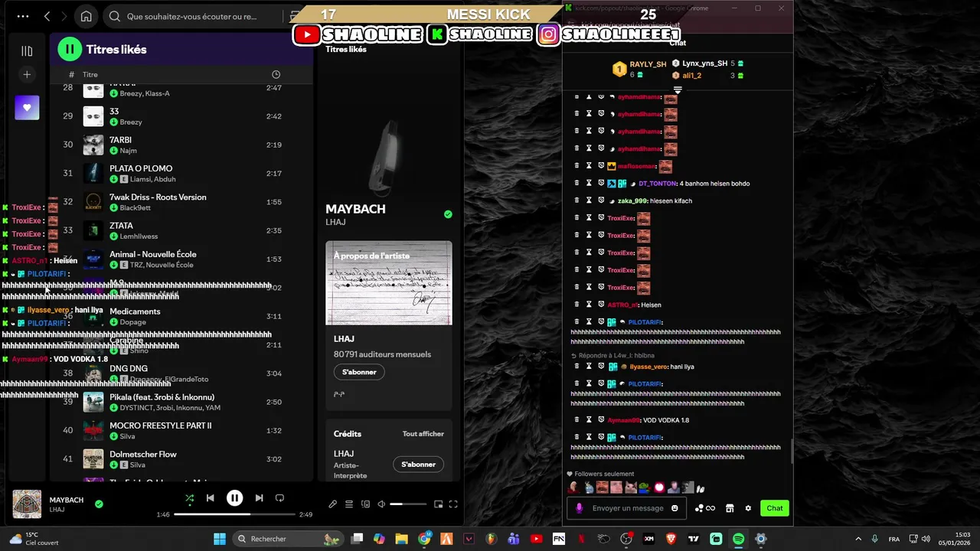This screenshot has width=980, height=551.
Task: Click S'abonner button under LHAJ listeners count
Action: point(359,372)
